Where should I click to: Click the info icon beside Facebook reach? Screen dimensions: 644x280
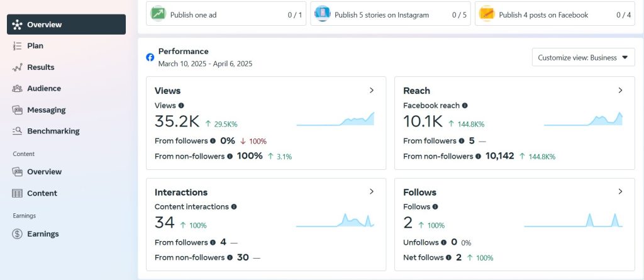[x=465, y=105]
